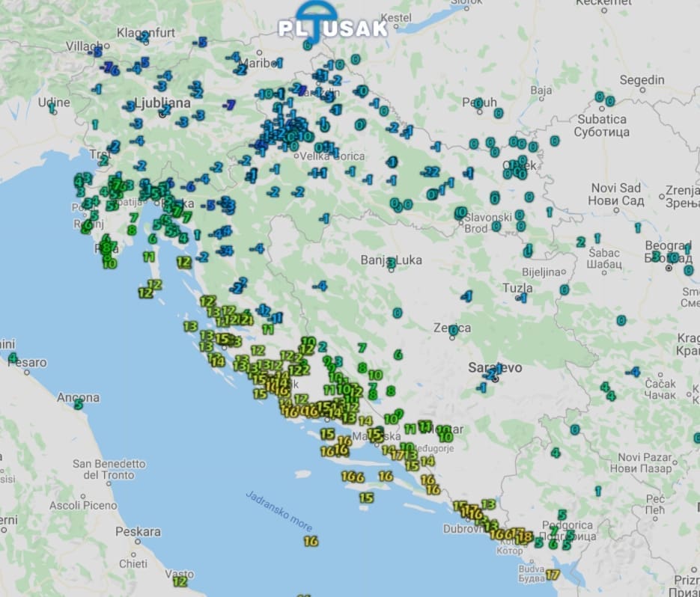The width and height of the screenshot is (700, 597).
Task: Click the 1 marker above Peć
Action: (x=597, y=491)
